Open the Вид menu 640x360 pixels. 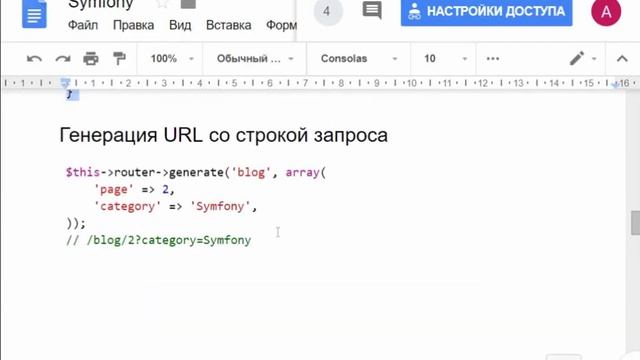click(180, 25)
